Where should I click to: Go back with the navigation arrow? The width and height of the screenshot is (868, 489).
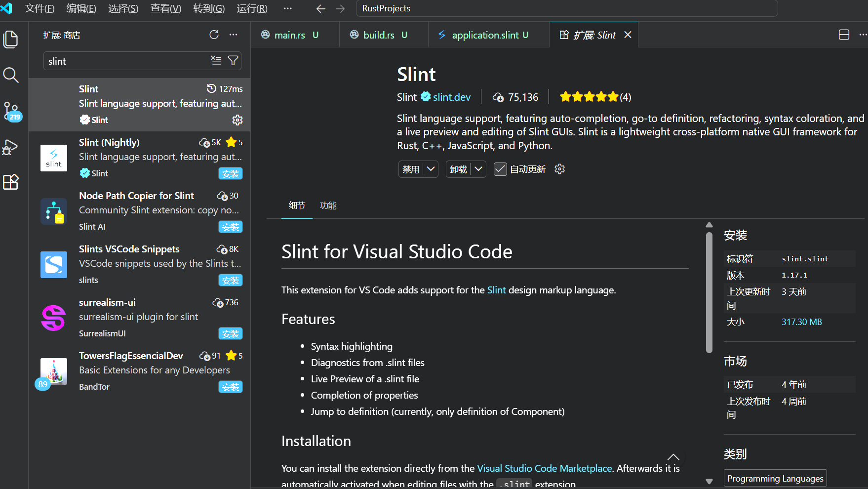pos(321,8)
